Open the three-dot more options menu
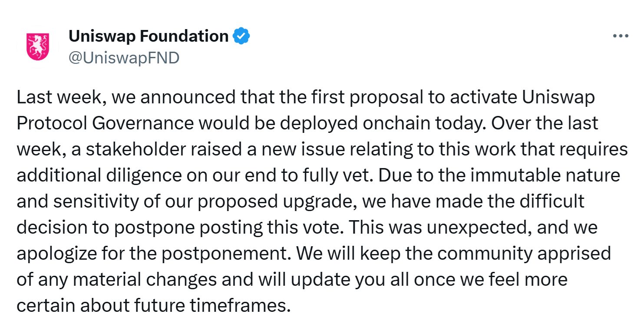Image resolution: width=644 pixels, height=327 pixels. click(621, 36)
